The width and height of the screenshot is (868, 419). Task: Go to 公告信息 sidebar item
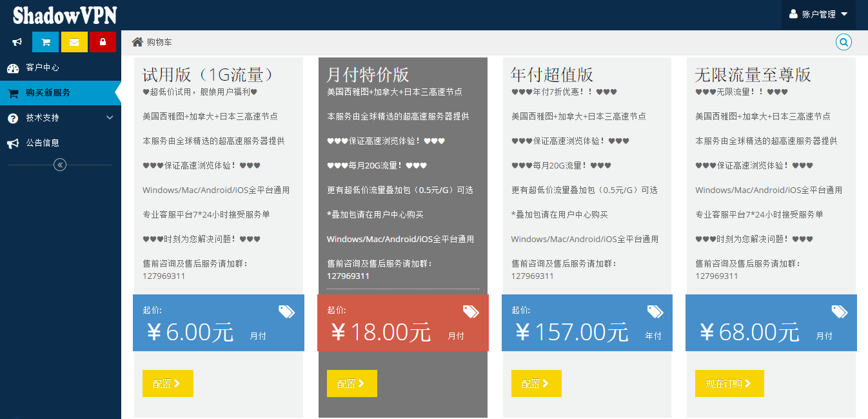pos(61,143)
